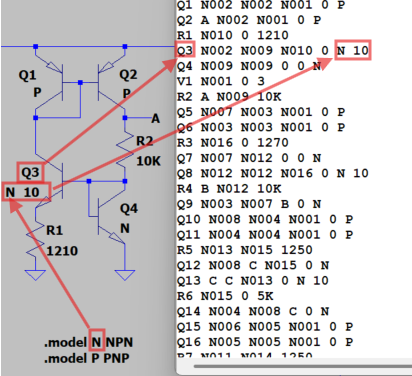Click the highlighted Q3 label in schematic
The width and height of the screenshot is (412, 376).
[x=30, y=172]
